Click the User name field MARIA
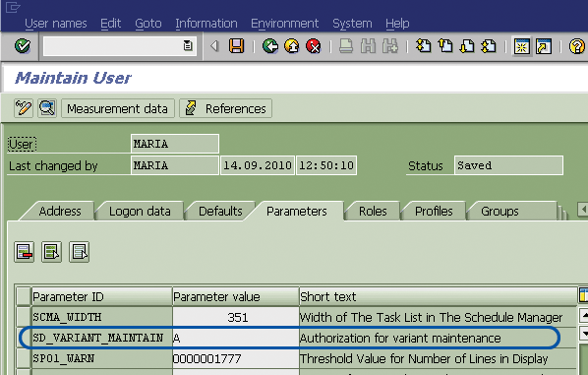Screen dimensions: 588x375 pyautogui.click(x=175, y=144)
